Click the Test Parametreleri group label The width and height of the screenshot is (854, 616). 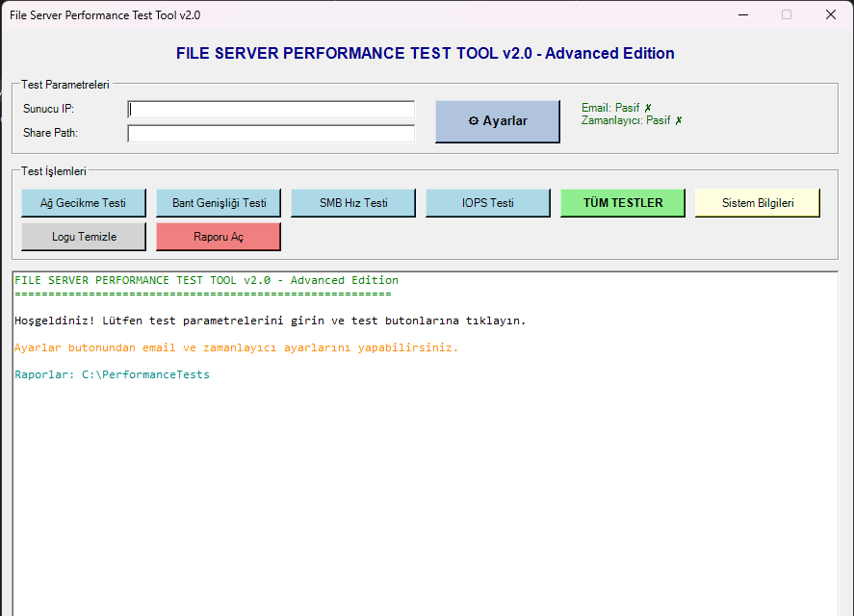click(x=64, y=85)
